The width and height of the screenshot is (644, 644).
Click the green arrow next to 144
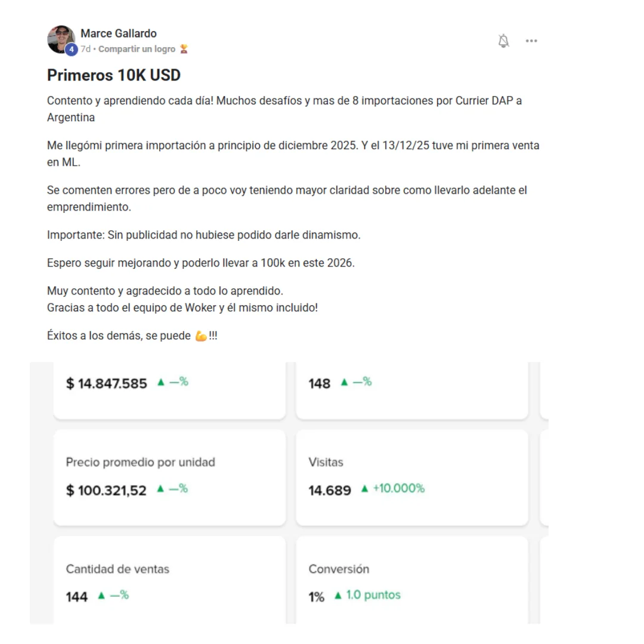pyautogui.click(x=101, y=595)
